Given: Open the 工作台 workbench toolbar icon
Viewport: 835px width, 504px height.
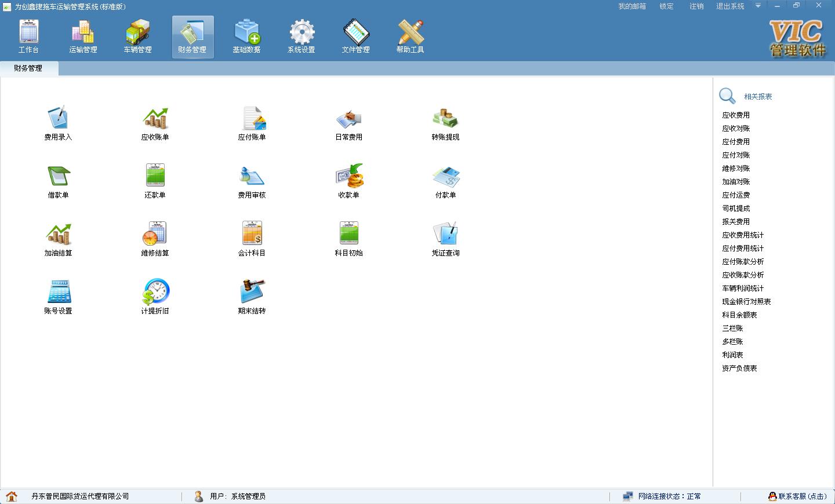Looking at the screenshot, I should coord(28,36).
